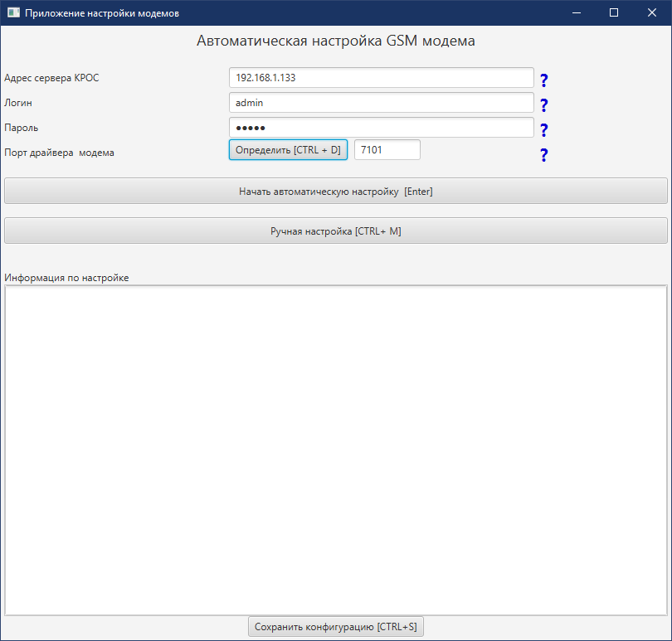Select the Пароль password field
The height and width of the screenshot is (641, 672).
coord(382,127)
